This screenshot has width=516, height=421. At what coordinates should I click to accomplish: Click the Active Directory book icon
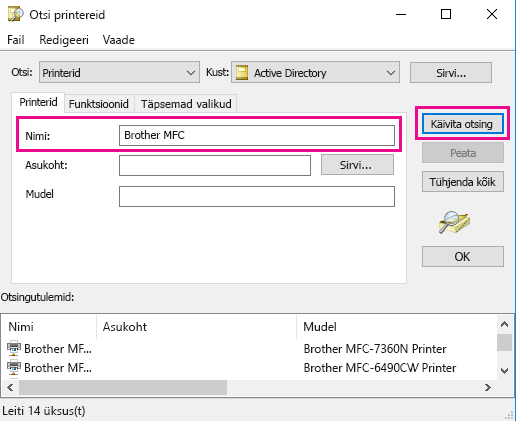coord(242,72)
